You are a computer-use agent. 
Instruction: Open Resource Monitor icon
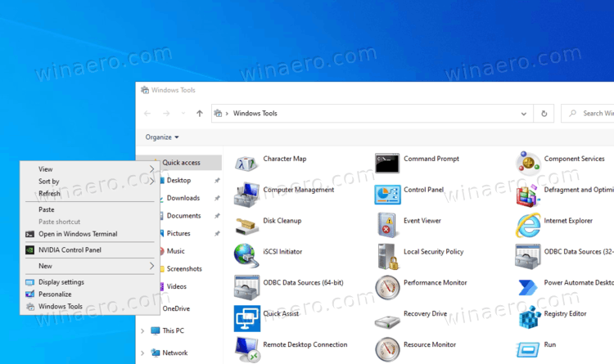(387, 349)
